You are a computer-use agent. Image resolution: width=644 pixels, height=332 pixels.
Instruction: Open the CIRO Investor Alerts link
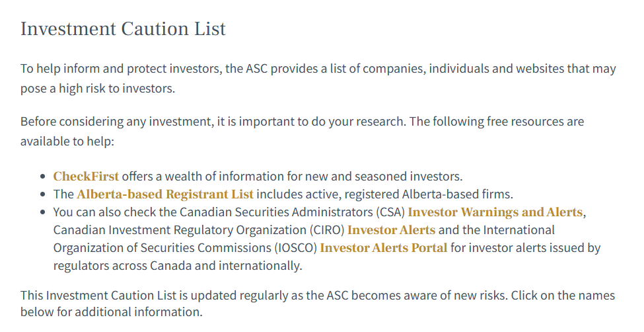click(x=391, y=230)
